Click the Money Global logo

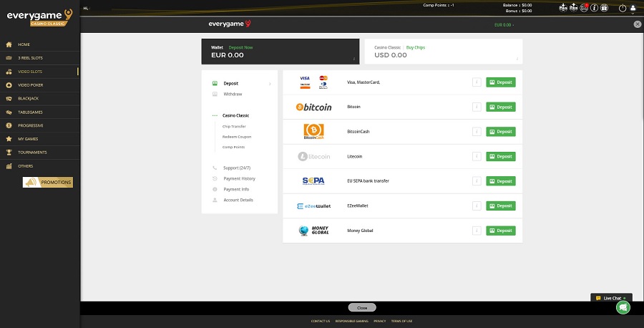[x=314, y=231]
